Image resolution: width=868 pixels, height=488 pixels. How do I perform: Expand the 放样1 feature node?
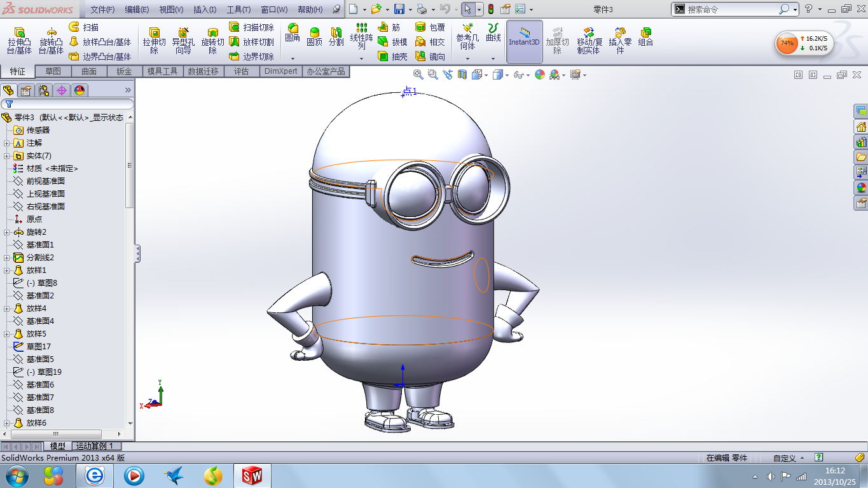(x=6, y=270)
